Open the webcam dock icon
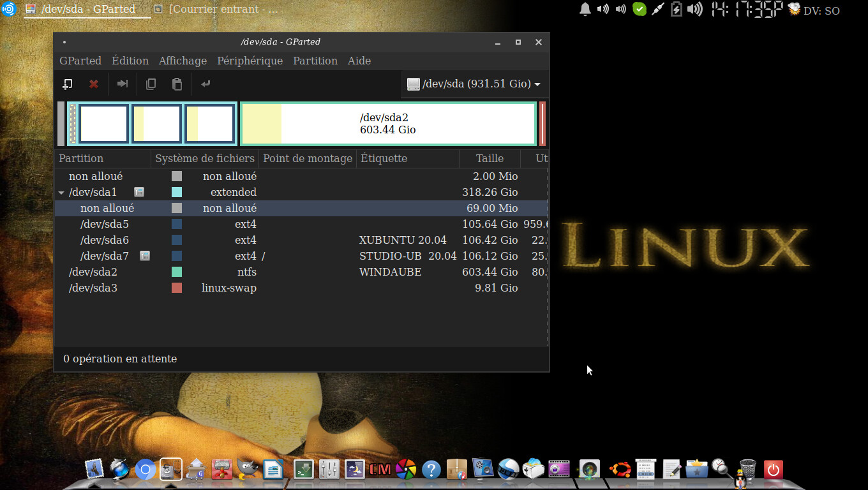 pyautogui.click(x=589, y=470)
